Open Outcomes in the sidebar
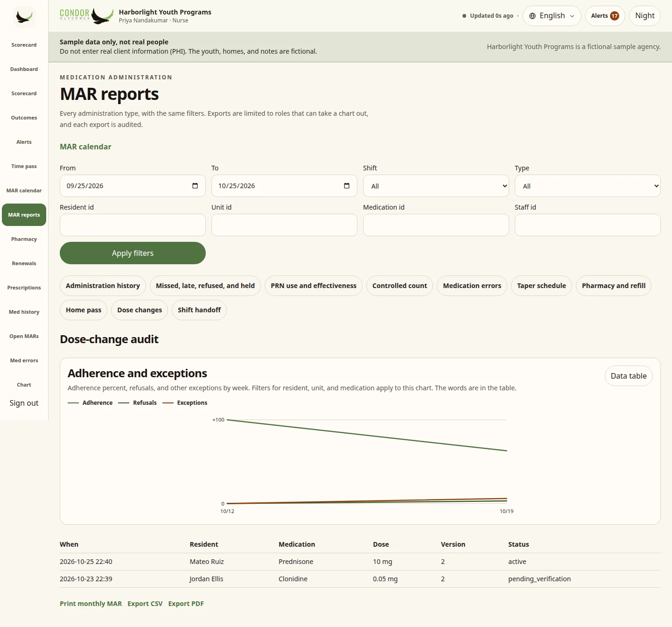The width and height of the screenshot is (672, 627). [24, 118]
